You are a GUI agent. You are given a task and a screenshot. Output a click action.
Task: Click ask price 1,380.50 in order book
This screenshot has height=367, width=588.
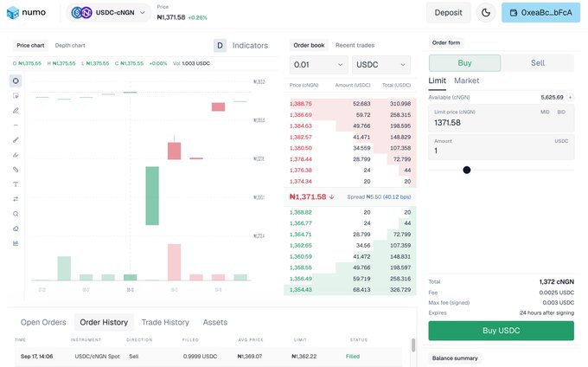coord(300,148)
